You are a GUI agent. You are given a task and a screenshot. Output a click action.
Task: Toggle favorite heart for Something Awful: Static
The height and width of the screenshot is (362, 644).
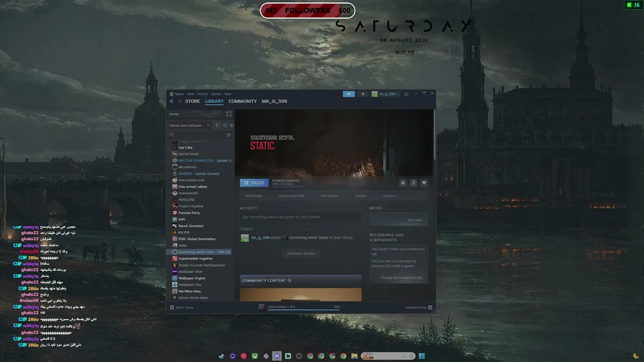424,183
